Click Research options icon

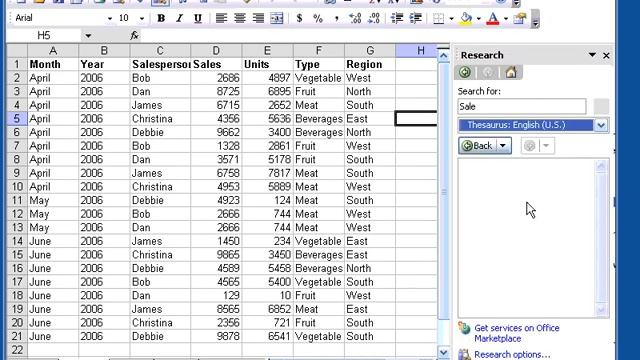pyautogui.click(x=464, y=354)
